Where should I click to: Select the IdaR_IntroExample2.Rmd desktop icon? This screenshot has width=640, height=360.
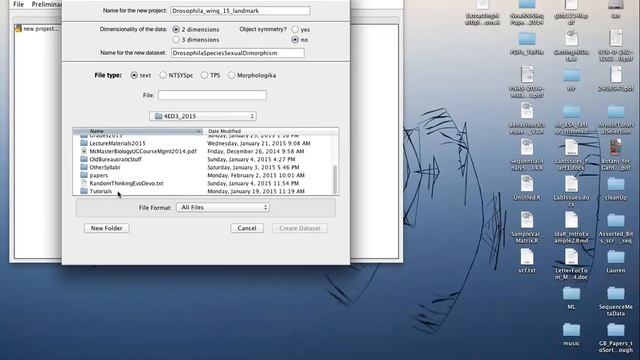point(571,220)
